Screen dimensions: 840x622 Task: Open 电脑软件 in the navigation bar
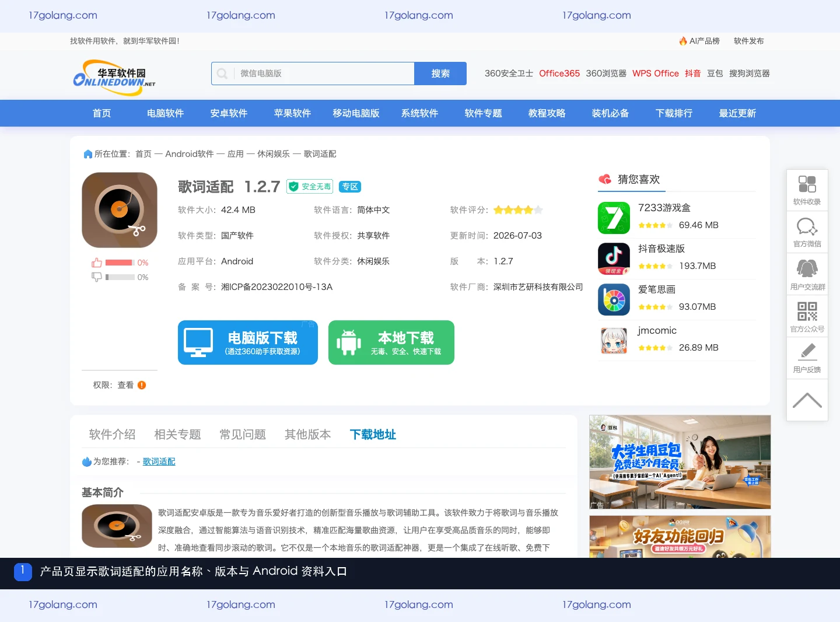(x=166, y=113)
